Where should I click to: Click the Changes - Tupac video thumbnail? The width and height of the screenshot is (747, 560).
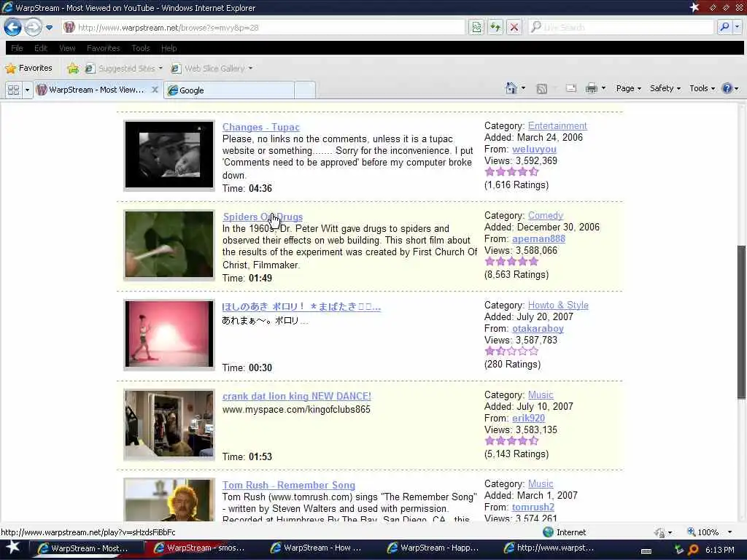pyautogui.click(x=169, y=155)
